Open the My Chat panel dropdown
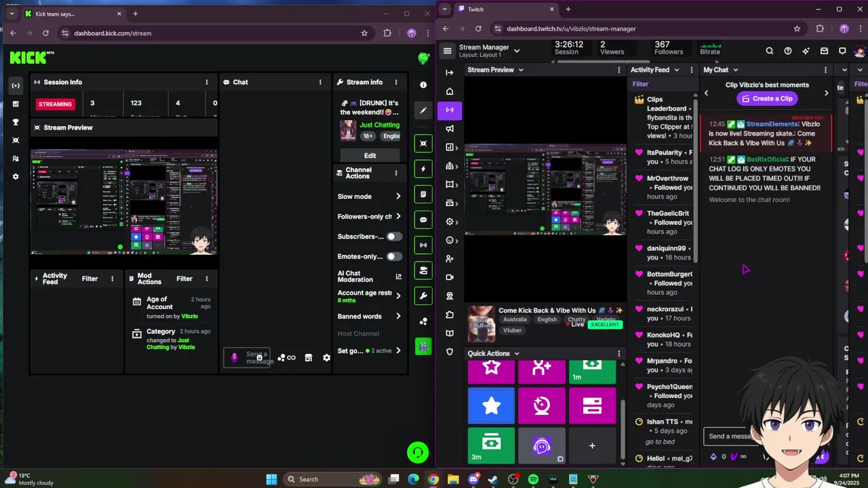868x488 pixels. click(735, 70)
